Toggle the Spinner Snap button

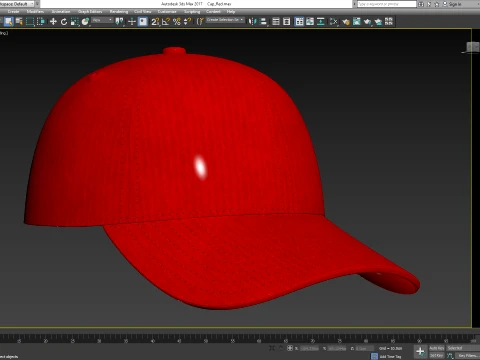click(x=188, y=22)
